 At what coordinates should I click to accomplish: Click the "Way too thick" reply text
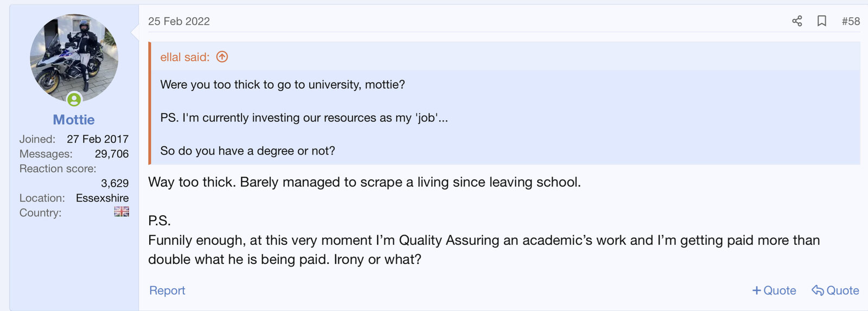(x=364, y=182)
